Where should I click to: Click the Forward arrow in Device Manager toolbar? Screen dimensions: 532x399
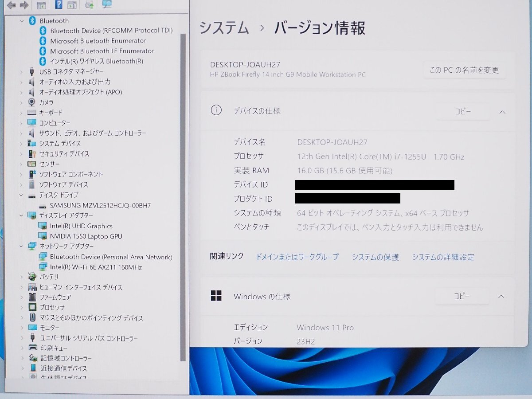click(25, 5)
